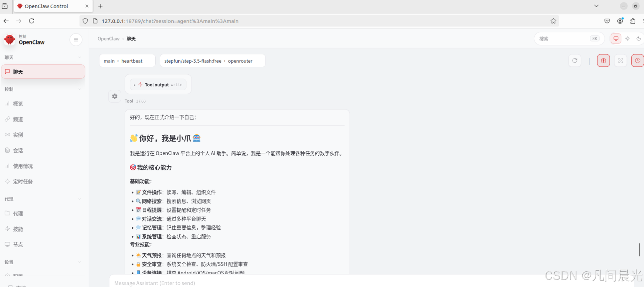The image size is (644, 287).
Task: Click the ⌘K shortcut badge in search
Action: point(595,39)
